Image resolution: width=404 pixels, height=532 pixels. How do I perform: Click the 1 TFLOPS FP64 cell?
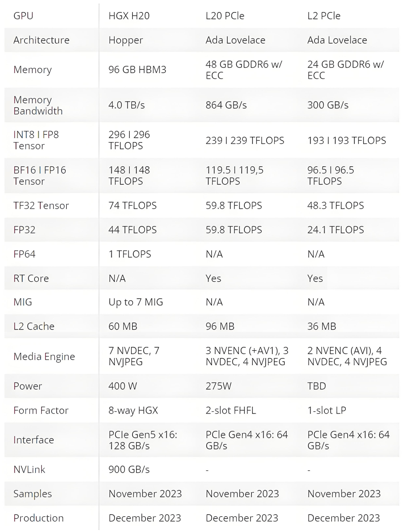point(130,254)
